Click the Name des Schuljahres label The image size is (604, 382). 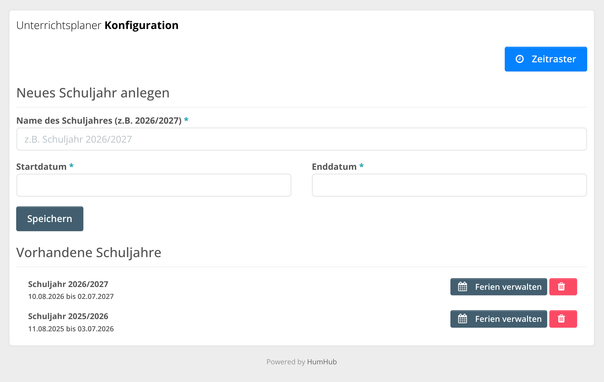coord(99,121)
